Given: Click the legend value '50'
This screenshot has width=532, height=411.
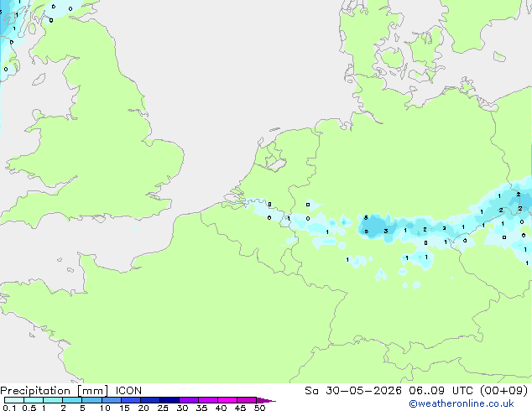Looking at the screenshot, I should click(259, 408).
